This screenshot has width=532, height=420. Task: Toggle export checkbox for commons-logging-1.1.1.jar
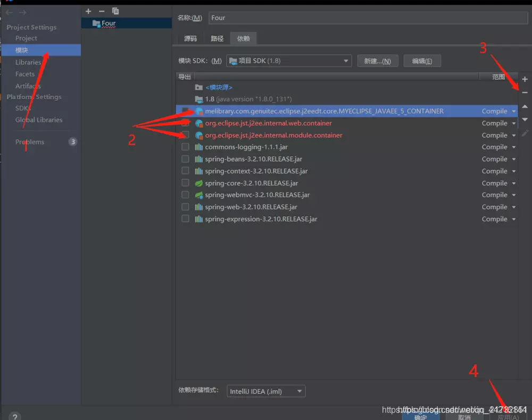click(x=185, y=147)
